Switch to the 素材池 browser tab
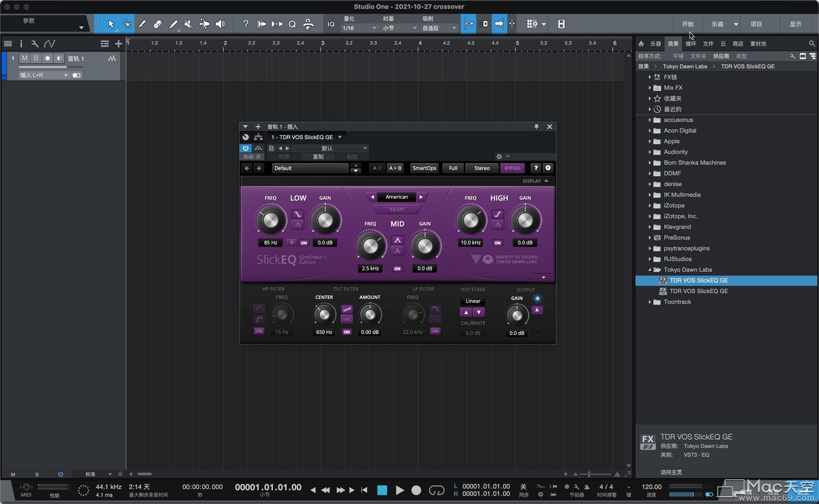The width and height of the screenshot is (819, 504). 758,44
